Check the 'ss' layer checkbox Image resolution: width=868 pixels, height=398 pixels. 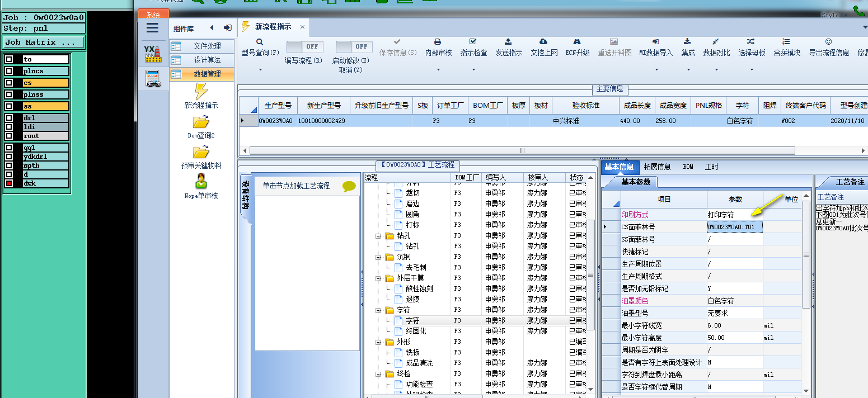coord(9,106)
